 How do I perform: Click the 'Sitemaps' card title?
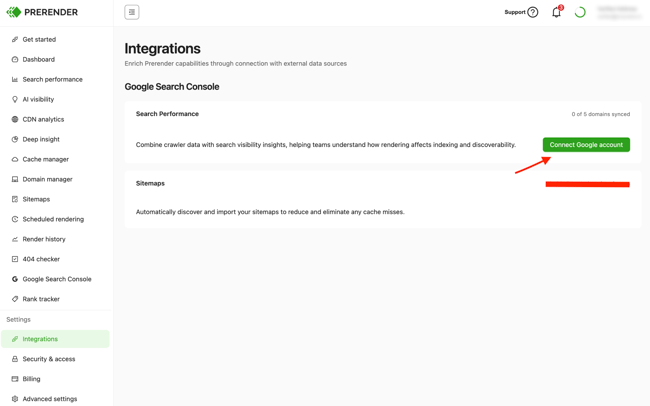click(150, 183)
